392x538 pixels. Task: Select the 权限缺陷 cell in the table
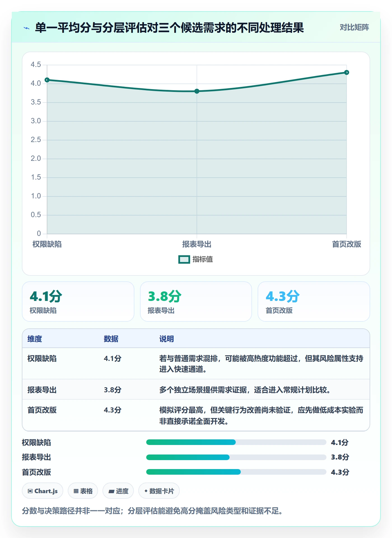[x=42, y=358]
